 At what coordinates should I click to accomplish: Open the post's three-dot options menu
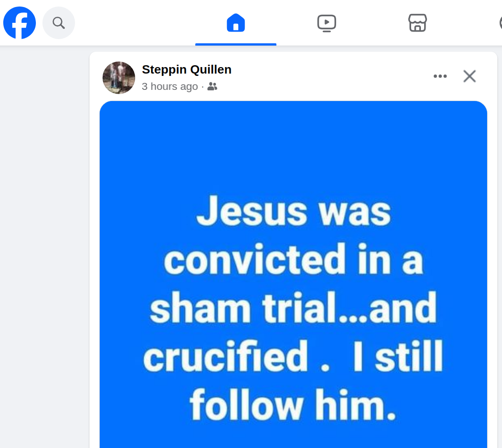(440, 76)
